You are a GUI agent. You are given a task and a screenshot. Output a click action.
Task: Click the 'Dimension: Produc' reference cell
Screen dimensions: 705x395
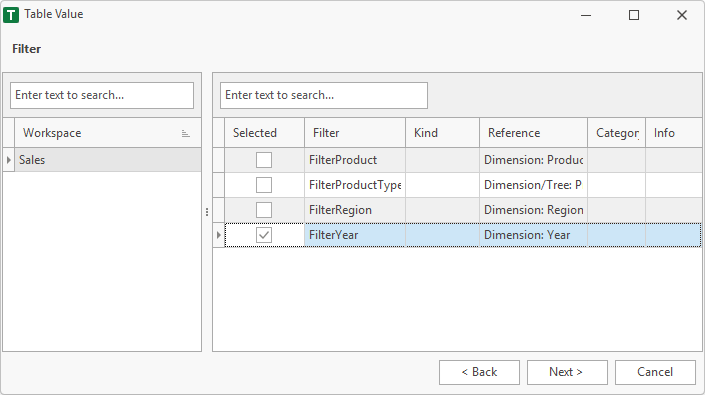533,160
